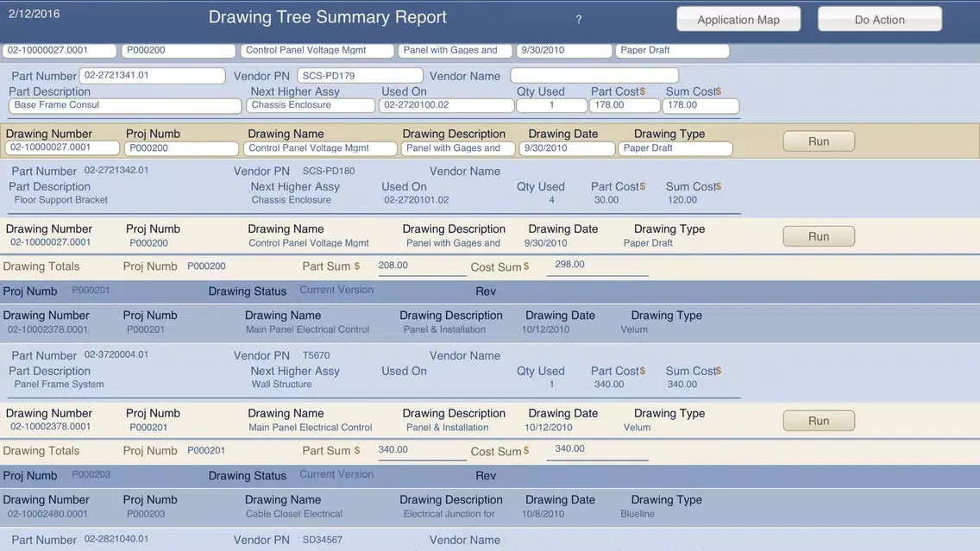Screen dimensions: 980x551
Task: Click the Part Number field 02-2721341.01
Action: 152,76
